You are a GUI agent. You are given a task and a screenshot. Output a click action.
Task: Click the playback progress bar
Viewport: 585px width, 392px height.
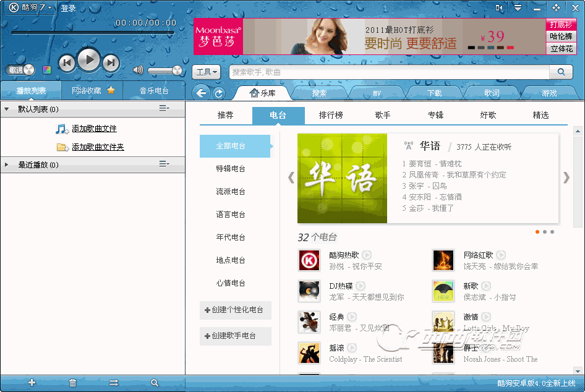click(93, 33)
